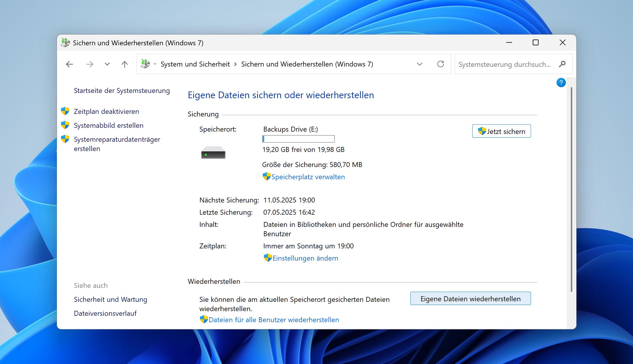Screen dimensions: 633x364
Task: Open Speicherplatz verwalten link
Action: pyautogui.click(x=308, y=177)
